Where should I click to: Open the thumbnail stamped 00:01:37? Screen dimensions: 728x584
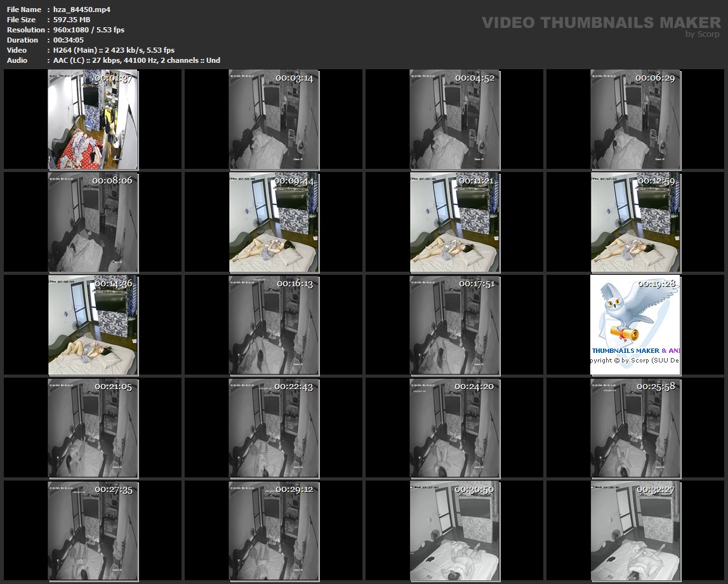point(93,119)
